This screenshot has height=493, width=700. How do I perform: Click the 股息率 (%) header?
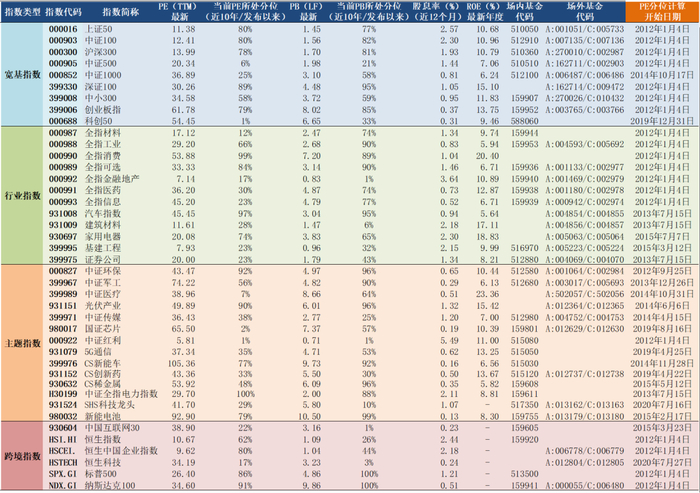(x=436, y=12)
